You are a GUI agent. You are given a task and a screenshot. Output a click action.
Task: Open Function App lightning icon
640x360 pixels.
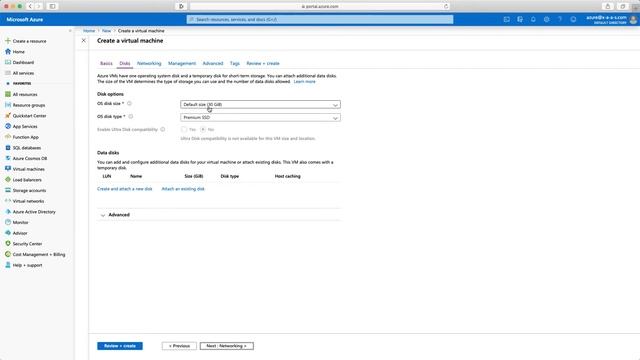[8, 137]
